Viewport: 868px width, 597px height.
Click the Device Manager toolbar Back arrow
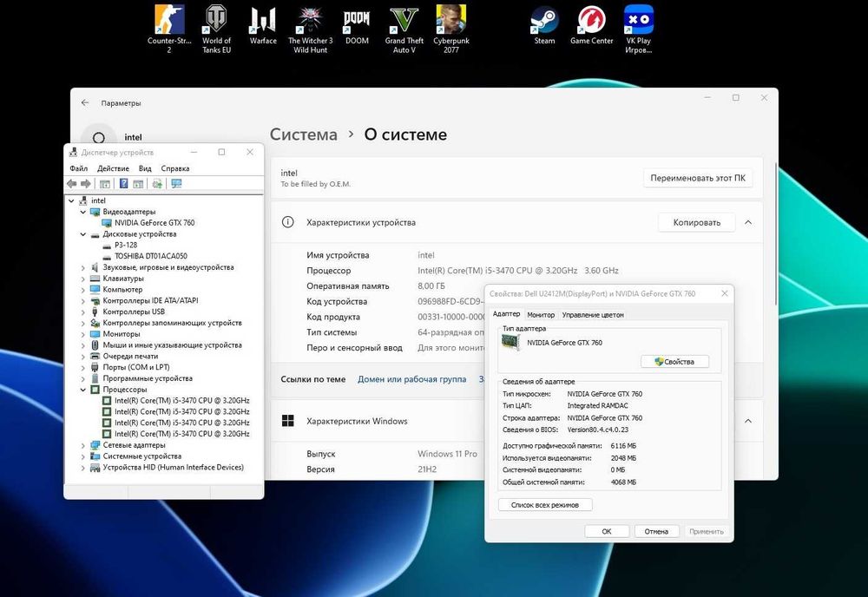72,184
